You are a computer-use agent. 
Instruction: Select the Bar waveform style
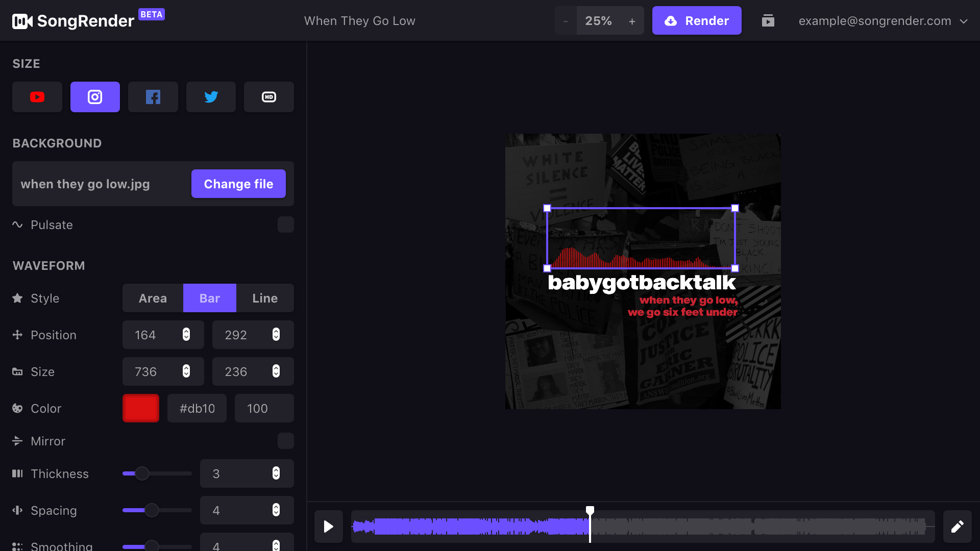coord(209,298)
